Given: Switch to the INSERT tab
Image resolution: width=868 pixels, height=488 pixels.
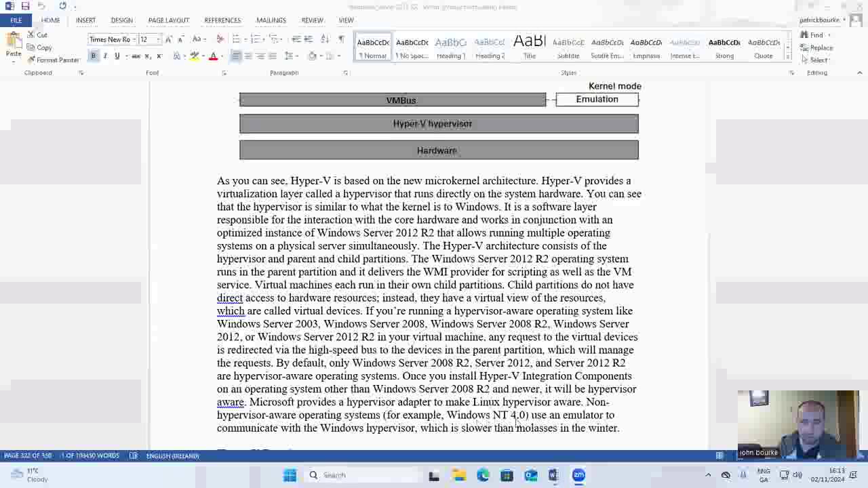Looking at the screenshot, I should point(85,20).
